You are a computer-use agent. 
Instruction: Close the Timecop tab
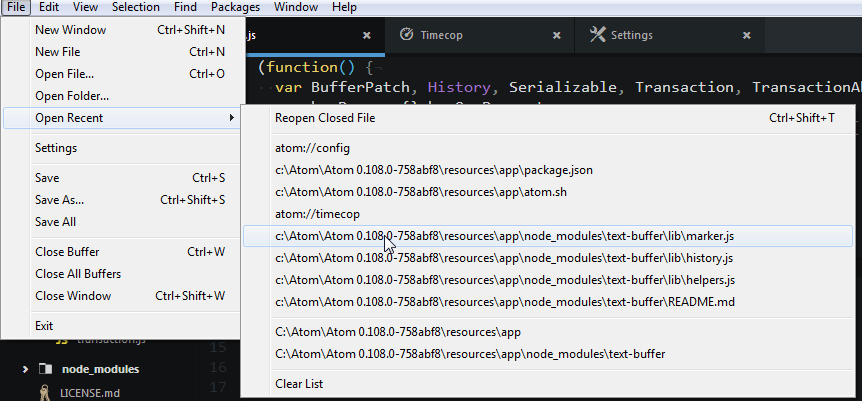click(x=557, y=35)
